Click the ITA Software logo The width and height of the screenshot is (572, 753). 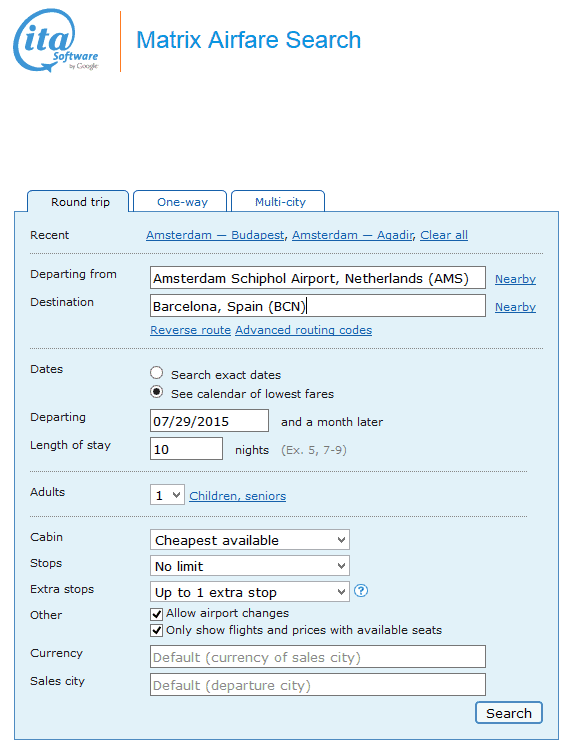(x=55, y=41)
